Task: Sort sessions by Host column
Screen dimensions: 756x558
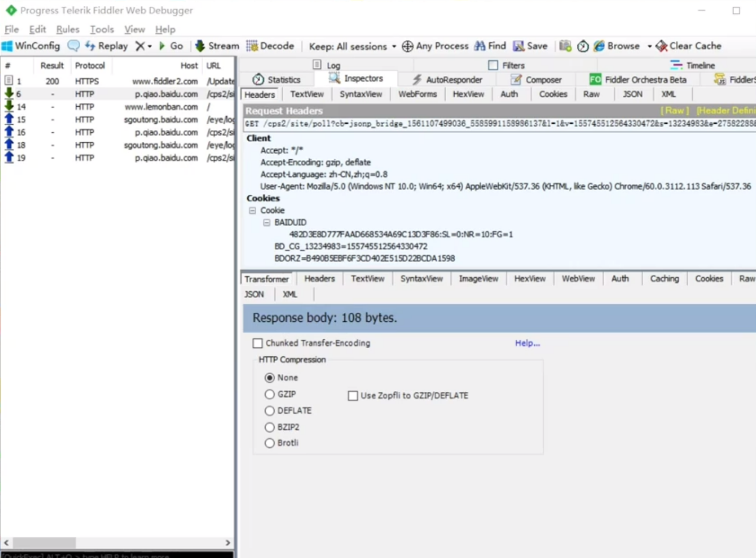Action: [189, 65]
